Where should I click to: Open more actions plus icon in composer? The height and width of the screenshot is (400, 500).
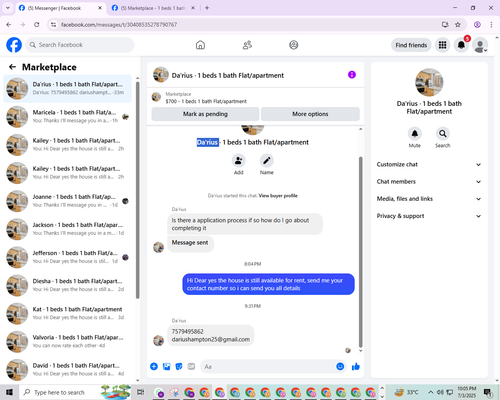pos(154,367)
